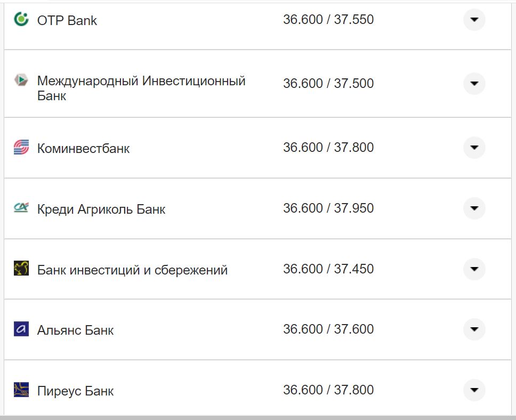Screen dimensions: 516x420
Task: Expand the Коминвестбанк rate details
Action: point(474,148)
